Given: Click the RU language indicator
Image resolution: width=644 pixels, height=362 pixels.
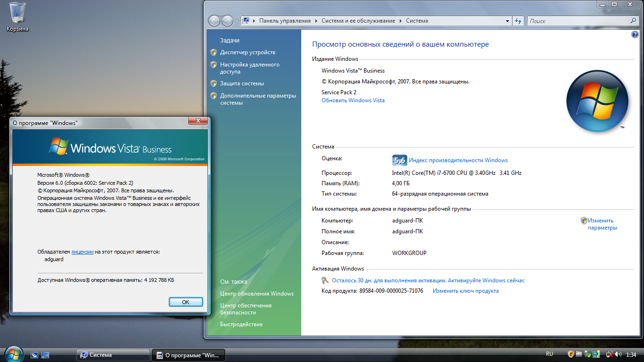Looking at the screenshot, I should [x=550, y=354].
